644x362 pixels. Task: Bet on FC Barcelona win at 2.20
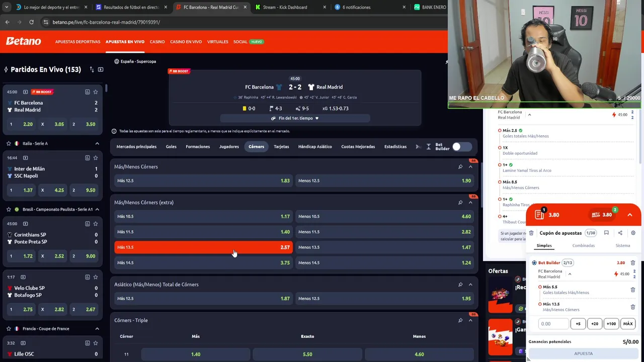point(20,124)
